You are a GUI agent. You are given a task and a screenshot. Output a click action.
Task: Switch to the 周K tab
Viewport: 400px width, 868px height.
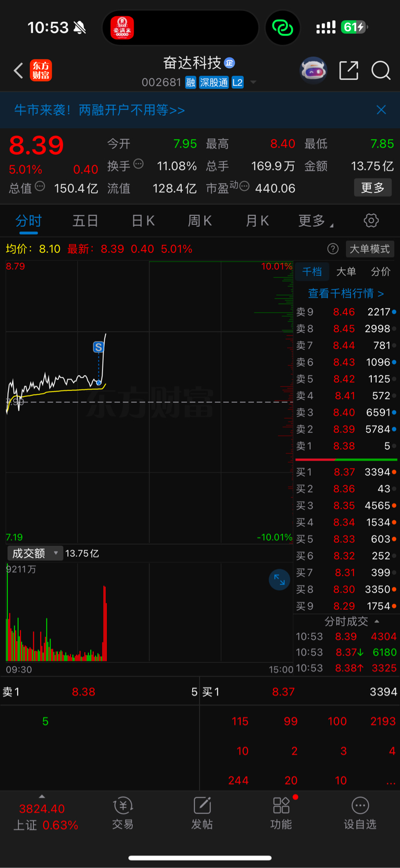(200, 221)
